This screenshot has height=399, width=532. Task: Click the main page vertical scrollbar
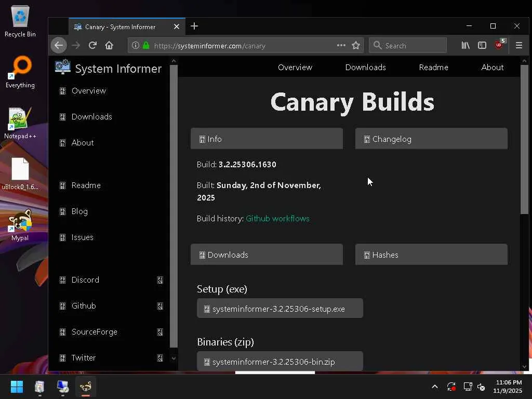point(524,139)
